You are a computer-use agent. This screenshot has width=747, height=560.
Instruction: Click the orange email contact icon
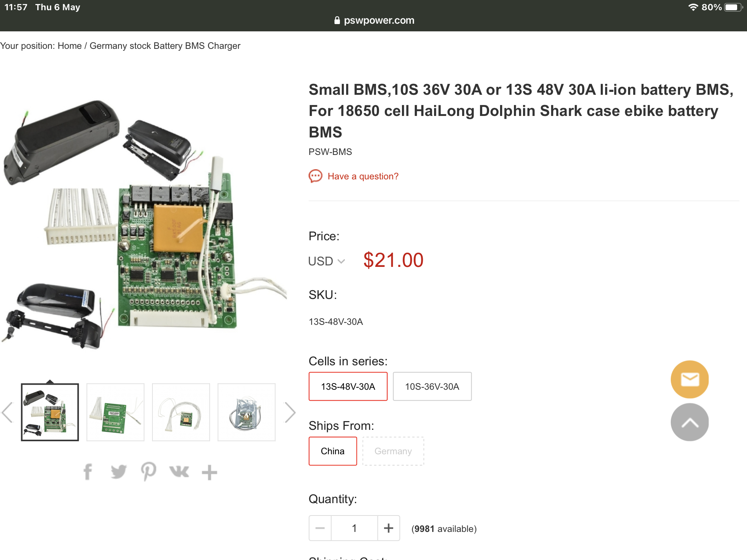689,380
